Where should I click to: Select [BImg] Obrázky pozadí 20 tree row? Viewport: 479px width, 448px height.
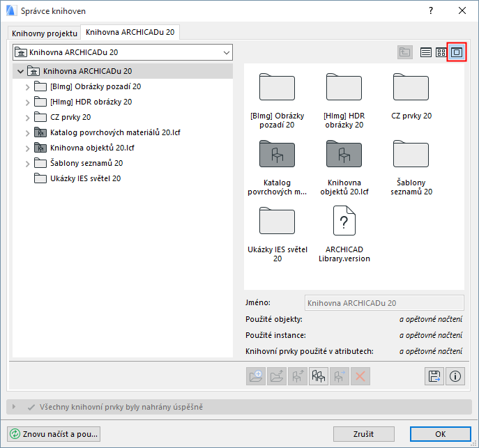point(123,86)
